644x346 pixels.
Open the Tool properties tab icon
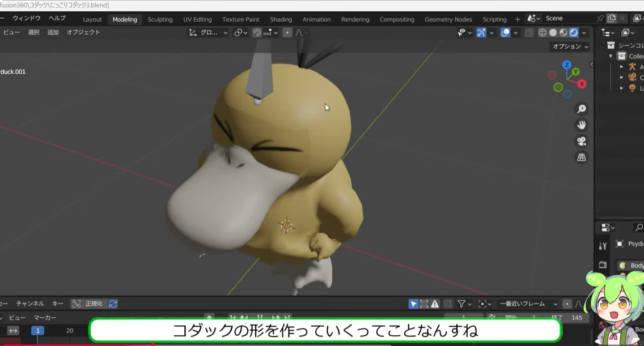[x=603, y=246]
